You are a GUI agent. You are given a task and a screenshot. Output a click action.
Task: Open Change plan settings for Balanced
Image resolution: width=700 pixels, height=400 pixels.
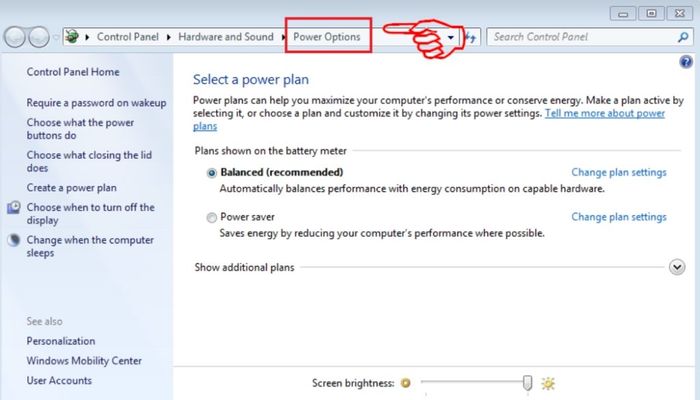coord(619,172)
